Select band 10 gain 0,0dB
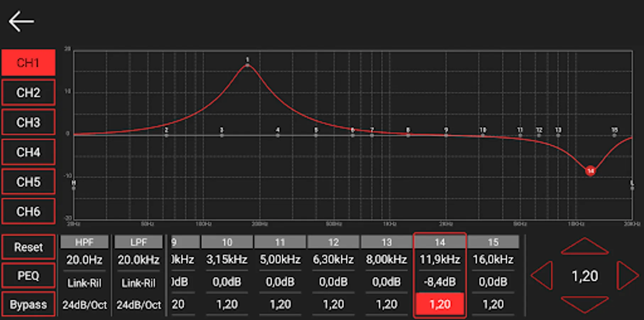The height and width of the screenshot is (320, 644). click(227, 282)
